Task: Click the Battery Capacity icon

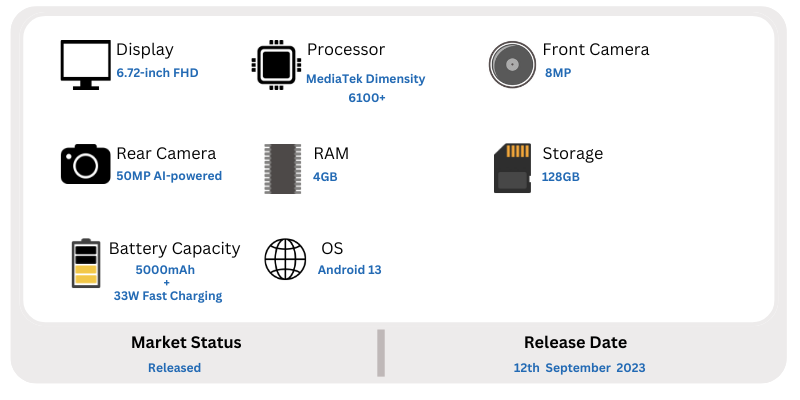Action: (x=86, y=263)
